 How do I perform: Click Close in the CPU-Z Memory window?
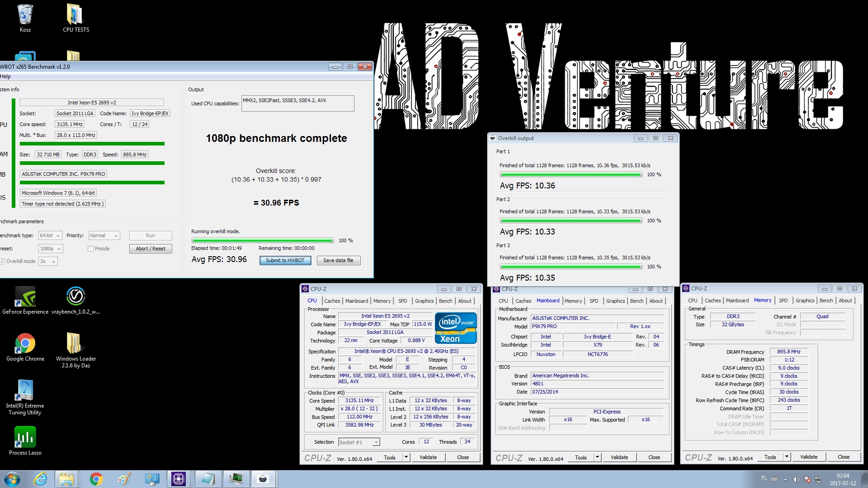(844, 457)
